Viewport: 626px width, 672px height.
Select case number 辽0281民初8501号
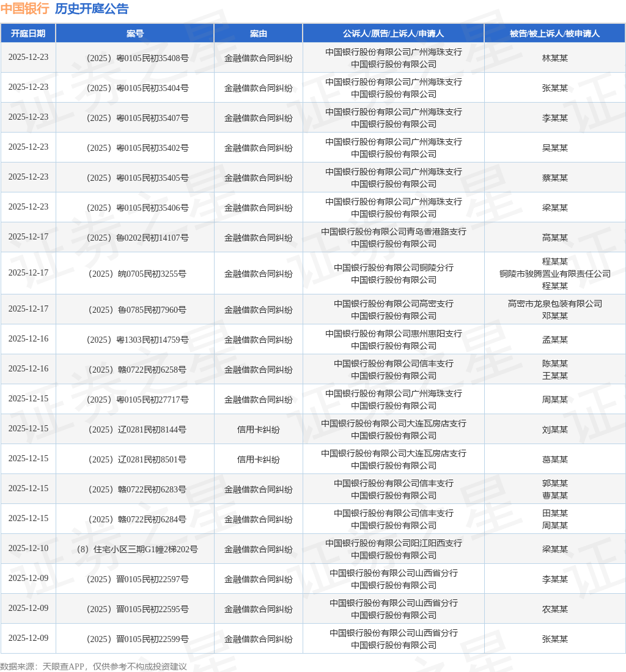(x=138, y=460)
